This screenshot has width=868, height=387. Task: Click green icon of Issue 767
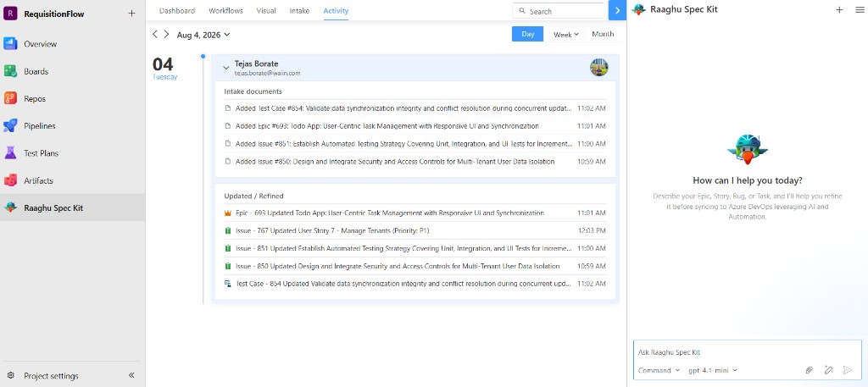[x=227, y=230]
